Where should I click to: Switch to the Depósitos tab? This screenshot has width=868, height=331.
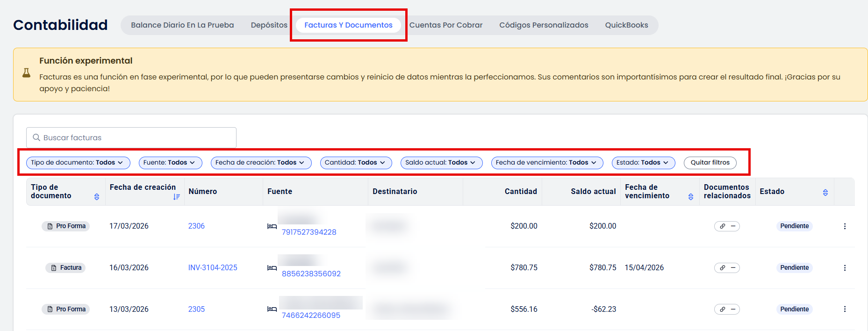pos(269,25)
